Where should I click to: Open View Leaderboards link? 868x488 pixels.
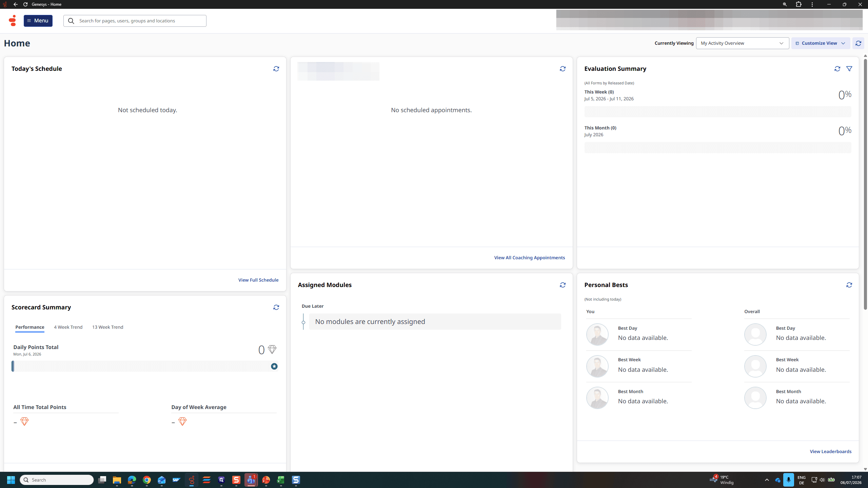tap(831, 451)
